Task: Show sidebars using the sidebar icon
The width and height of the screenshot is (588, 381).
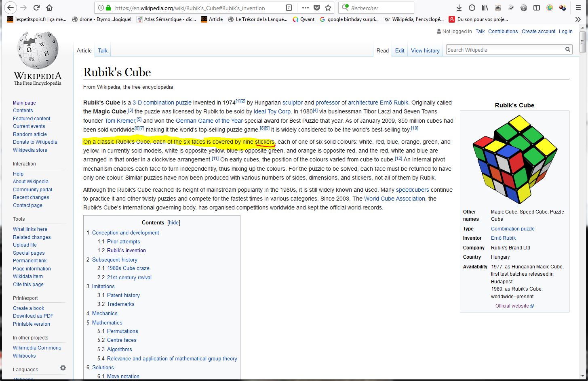Action: pyautogui.click(x=537, y=8)
